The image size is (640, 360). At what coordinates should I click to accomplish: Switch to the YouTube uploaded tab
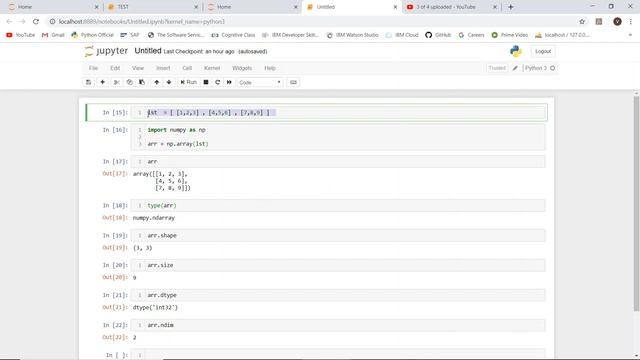point(452,7)
